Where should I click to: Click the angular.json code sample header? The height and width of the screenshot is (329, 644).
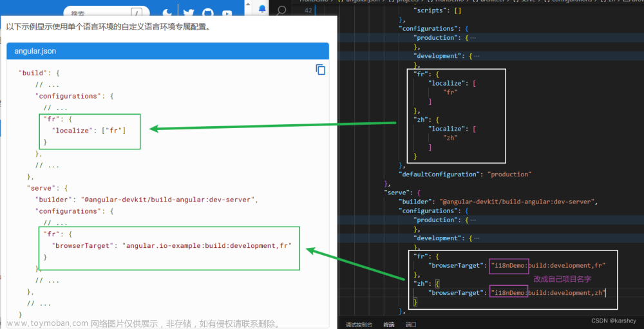[167, 52]
